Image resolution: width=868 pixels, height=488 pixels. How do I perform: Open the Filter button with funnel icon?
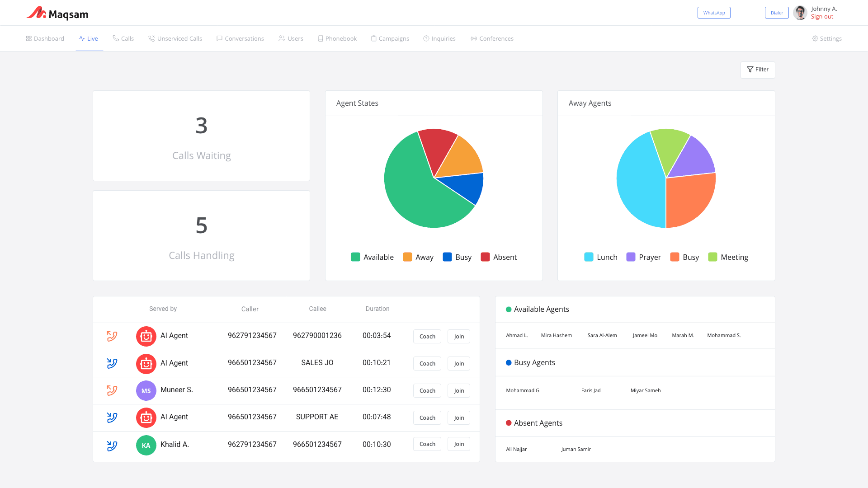(758, 70)
